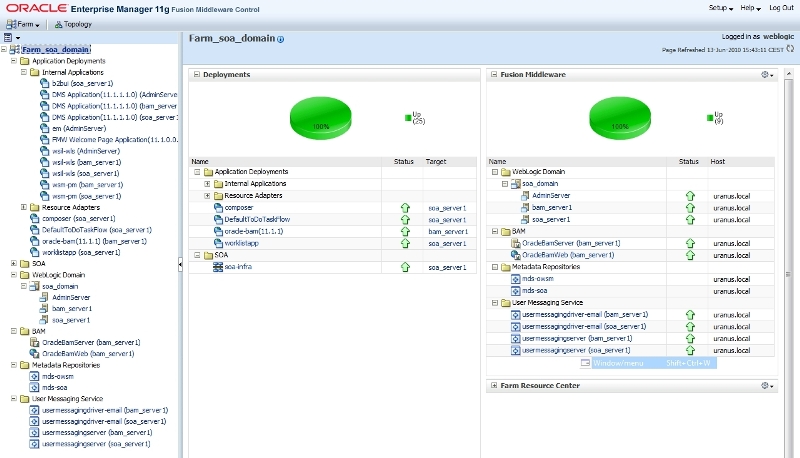Open OracleBamServer (bam_server1) link in Fusion Middleware

571,243
